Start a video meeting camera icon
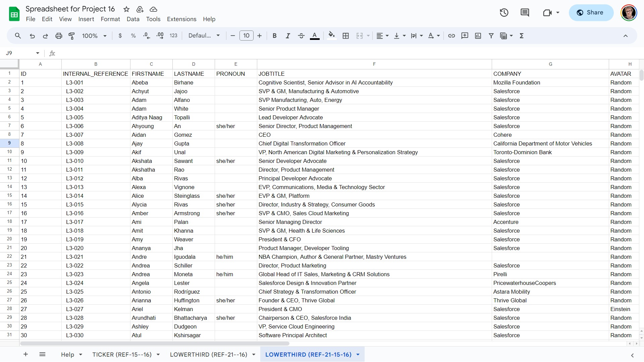 [547, 13]
